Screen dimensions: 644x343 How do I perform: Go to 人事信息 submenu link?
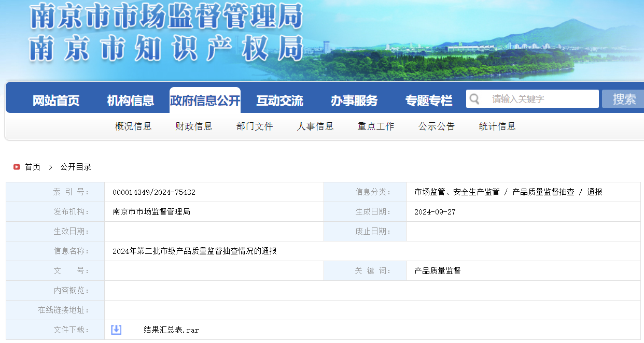(315, 126)
